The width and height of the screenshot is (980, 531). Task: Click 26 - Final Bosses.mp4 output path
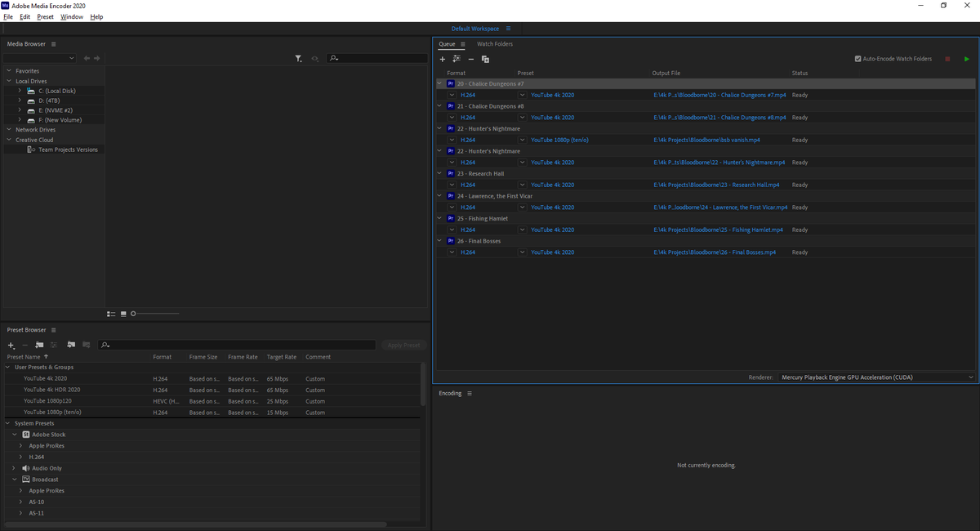click(x=715, y=252)
